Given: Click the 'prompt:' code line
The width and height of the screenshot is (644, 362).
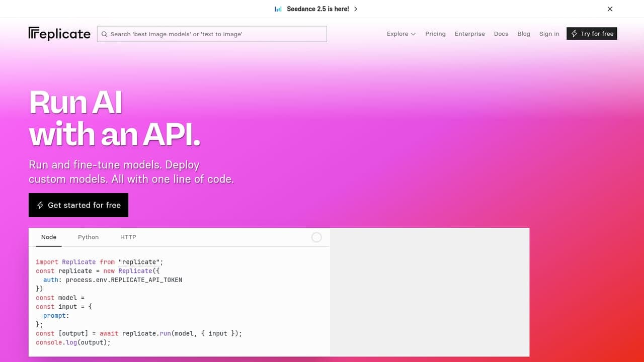Looking at the screenshot, I should [x=56, y=316].
